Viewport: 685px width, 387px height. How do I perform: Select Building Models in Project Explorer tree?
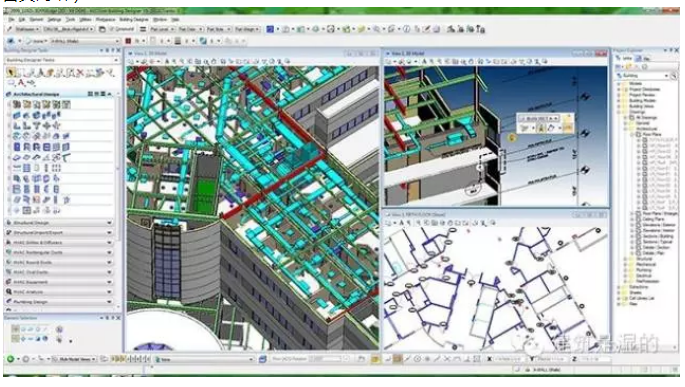(642, 100)
